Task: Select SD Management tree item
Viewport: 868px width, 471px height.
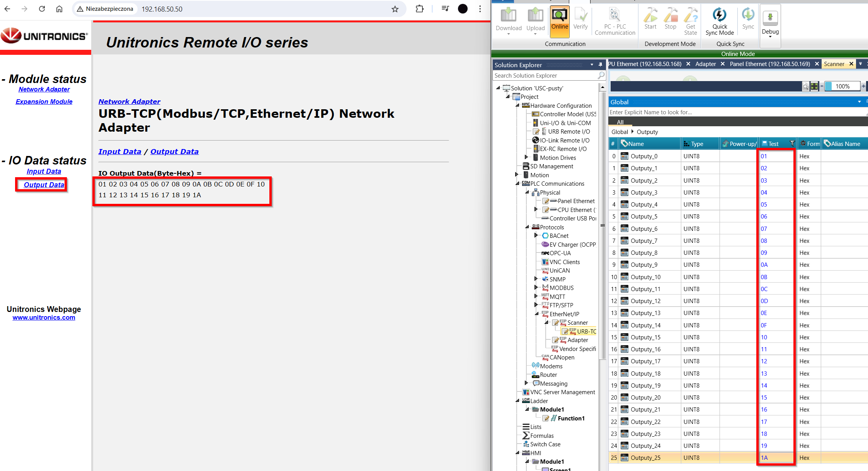Action: click(x=551, y=166)
